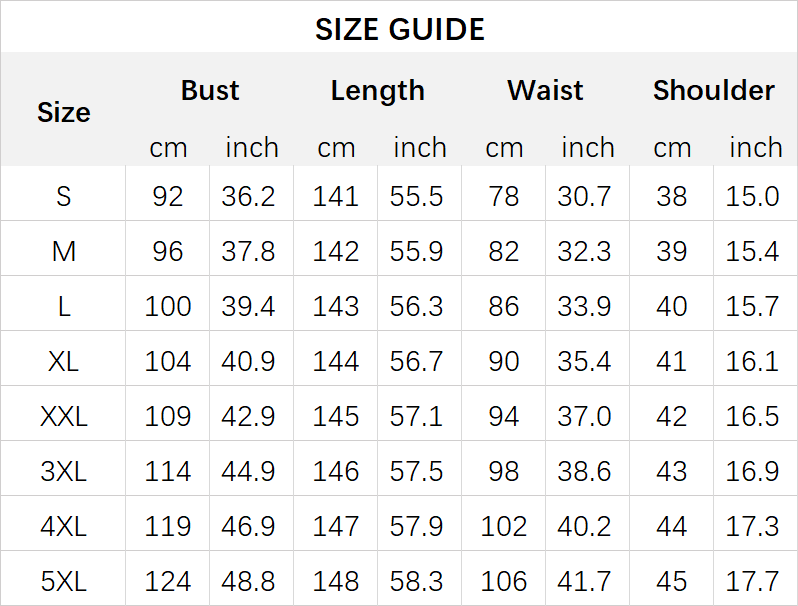Viewport: 798px width, 606px height.
Task: Click the Shoulder column header
Action: (x=713, y=91)
